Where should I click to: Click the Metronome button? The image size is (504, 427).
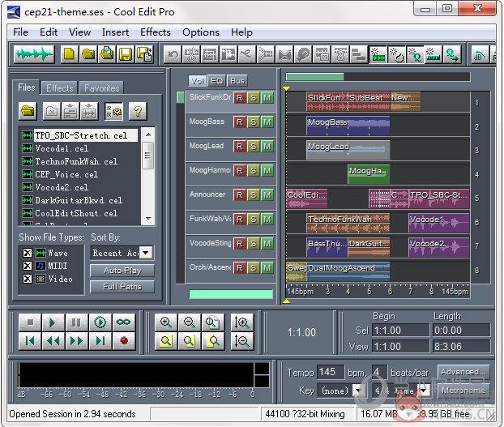463,391
